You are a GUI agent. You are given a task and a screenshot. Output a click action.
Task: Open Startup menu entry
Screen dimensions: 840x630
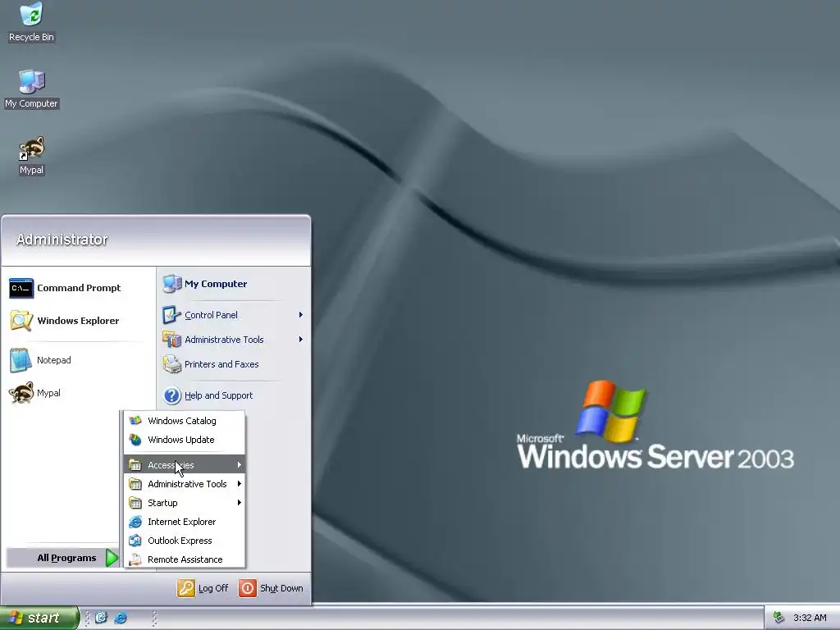pos(185,503)
